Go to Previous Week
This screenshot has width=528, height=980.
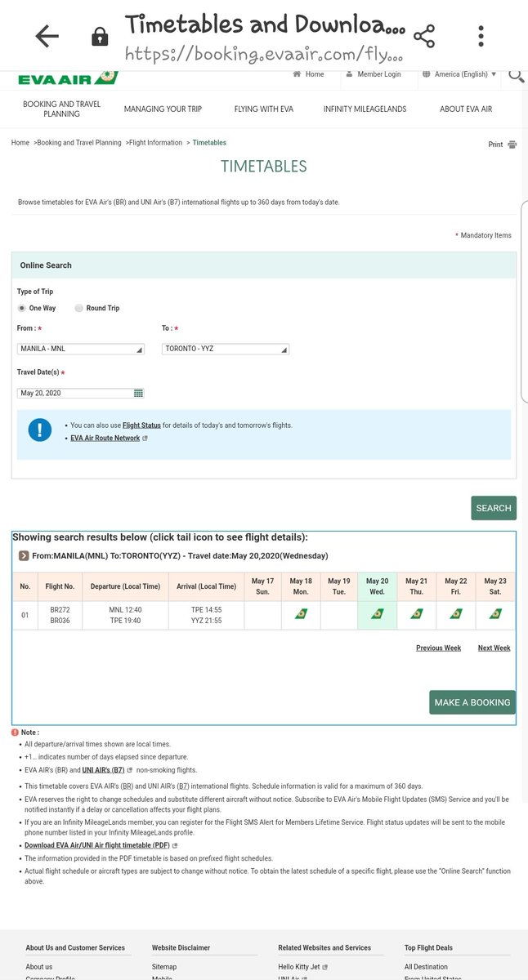(x=438, y=648)
